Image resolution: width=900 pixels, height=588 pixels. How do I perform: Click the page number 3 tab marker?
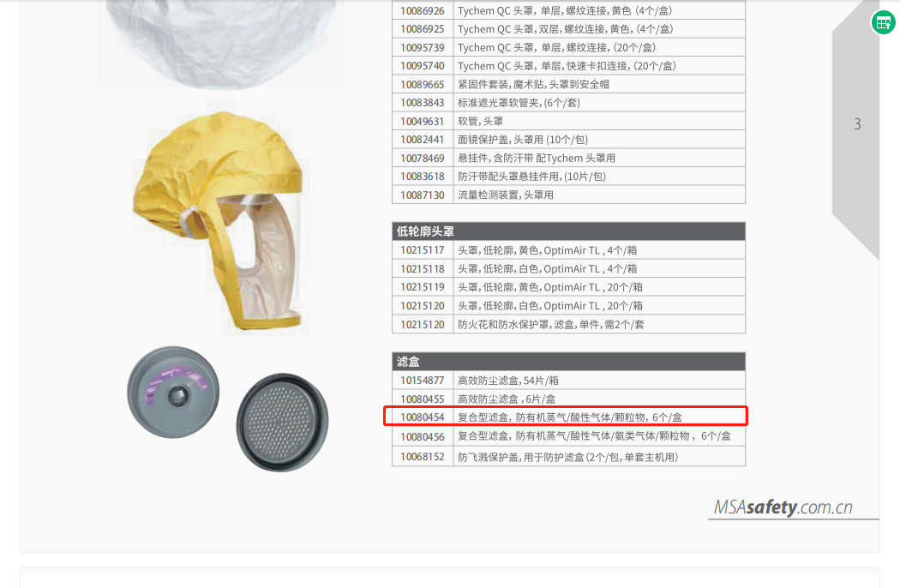[x=857, y=124]
